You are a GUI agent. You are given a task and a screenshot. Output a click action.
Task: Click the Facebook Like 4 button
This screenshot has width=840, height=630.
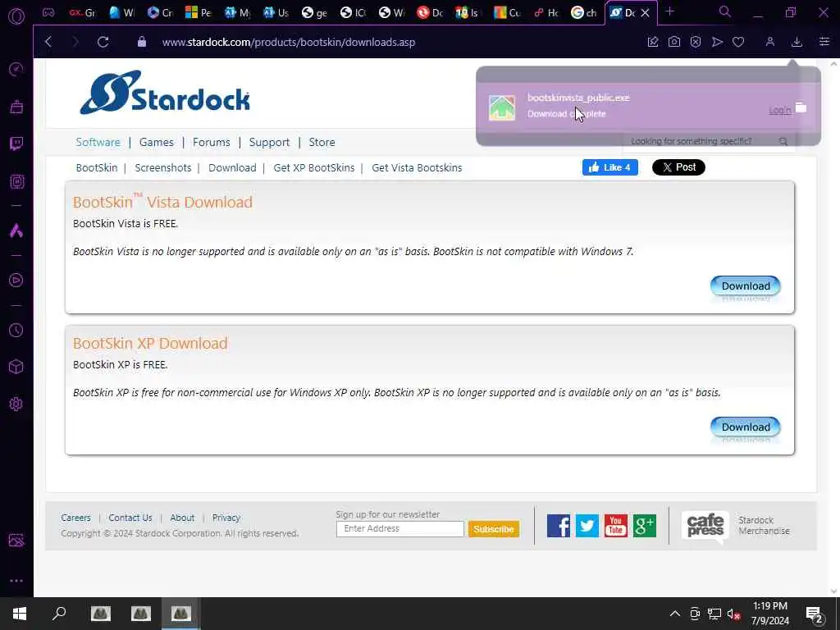tap(610, 167)
